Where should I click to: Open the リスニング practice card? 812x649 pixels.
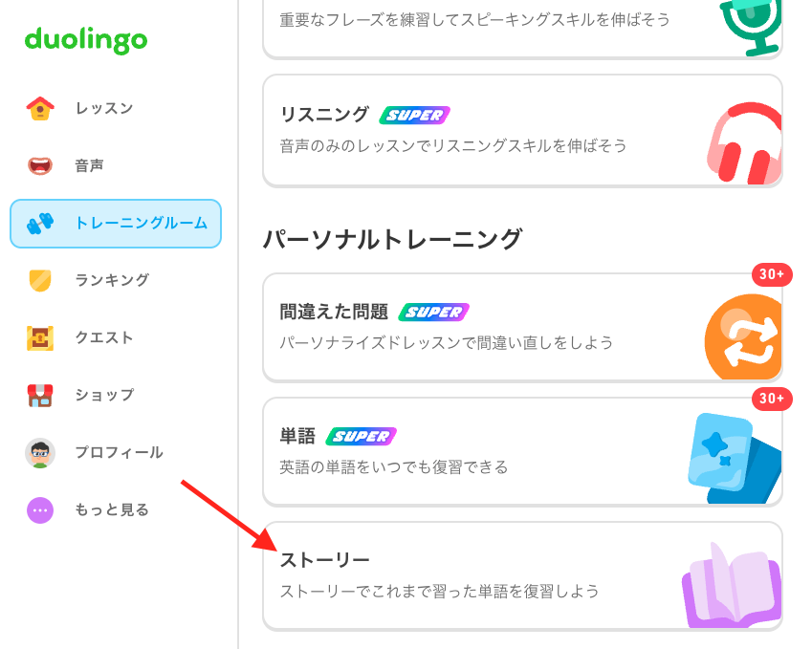pyautogui.click(x=522, y=130)
